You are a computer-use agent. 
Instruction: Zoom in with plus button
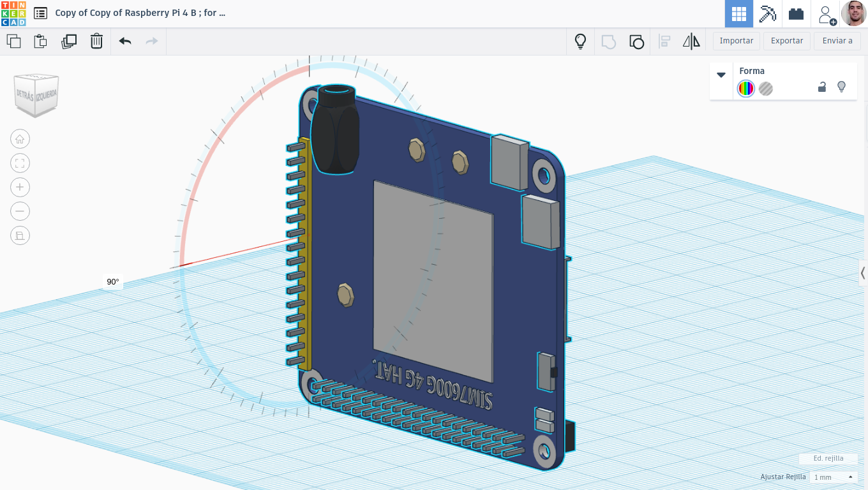[x=20, y=187]
